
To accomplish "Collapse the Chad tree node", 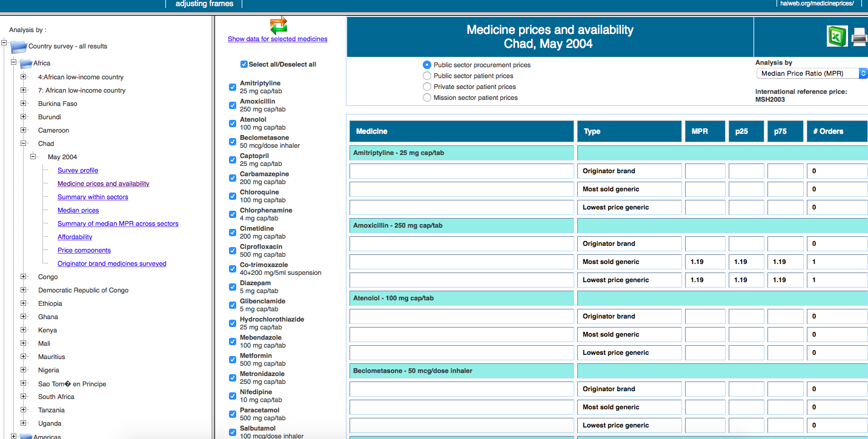I will click(x=24, y=144).
